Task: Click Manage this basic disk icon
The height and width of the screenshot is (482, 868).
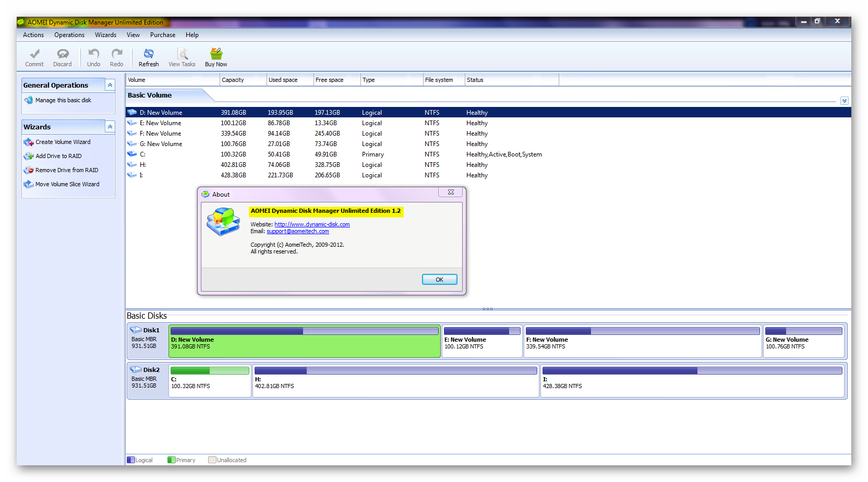Action: click(x=29, y=100)
